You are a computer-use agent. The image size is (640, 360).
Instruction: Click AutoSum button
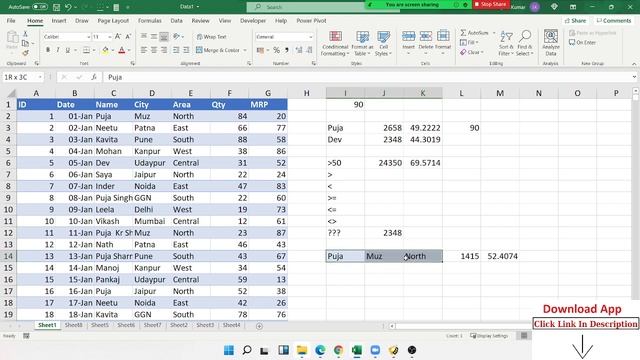[474, 33]
